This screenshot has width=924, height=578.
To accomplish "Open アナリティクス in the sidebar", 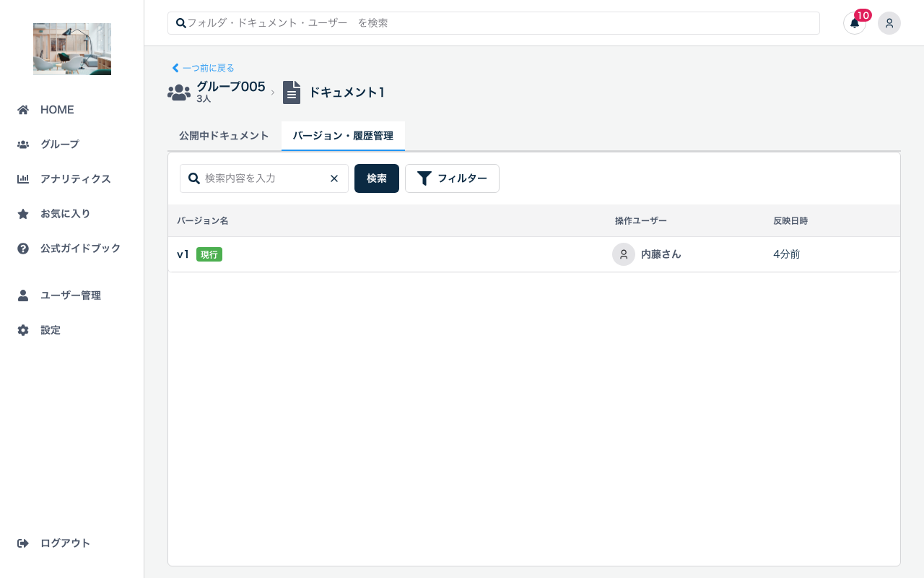I will 75,179.
